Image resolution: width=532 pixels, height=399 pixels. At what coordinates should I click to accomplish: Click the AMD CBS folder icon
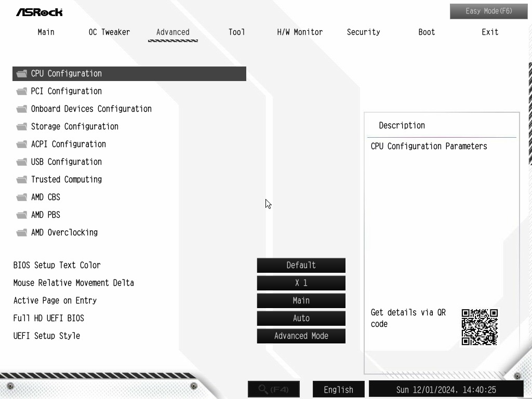(x=22, y=197)
